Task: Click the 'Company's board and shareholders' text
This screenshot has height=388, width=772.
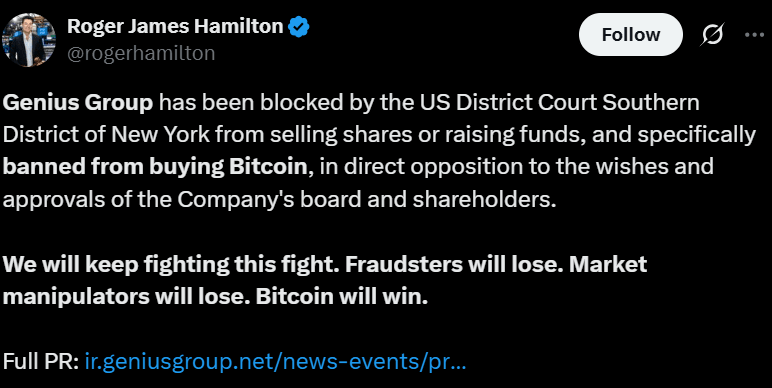Action: tap(367, 199)
